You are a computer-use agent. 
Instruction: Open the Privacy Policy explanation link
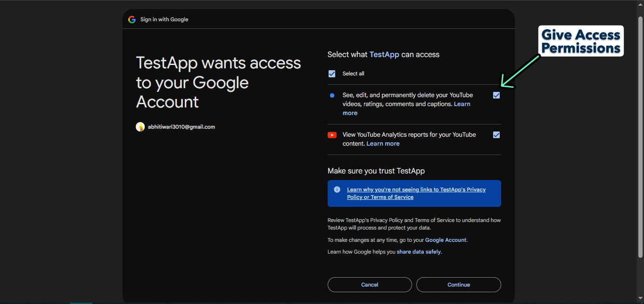(416, 193)
